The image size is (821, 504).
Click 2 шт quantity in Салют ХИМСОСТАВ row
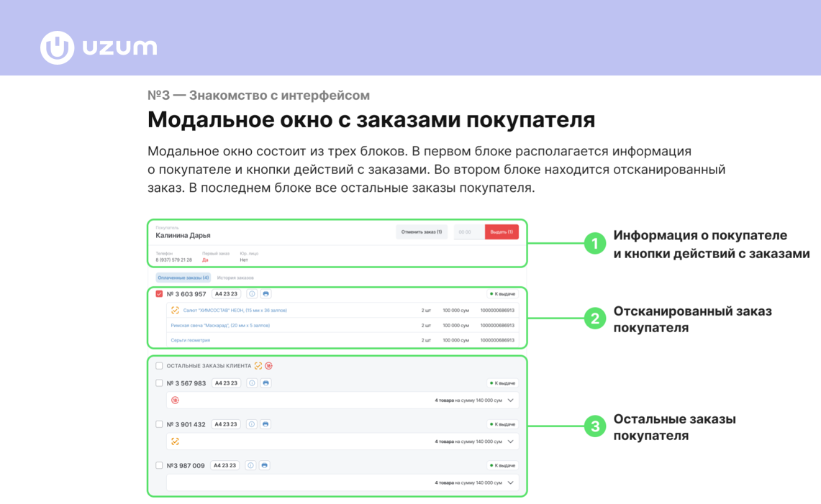point(426,311)
